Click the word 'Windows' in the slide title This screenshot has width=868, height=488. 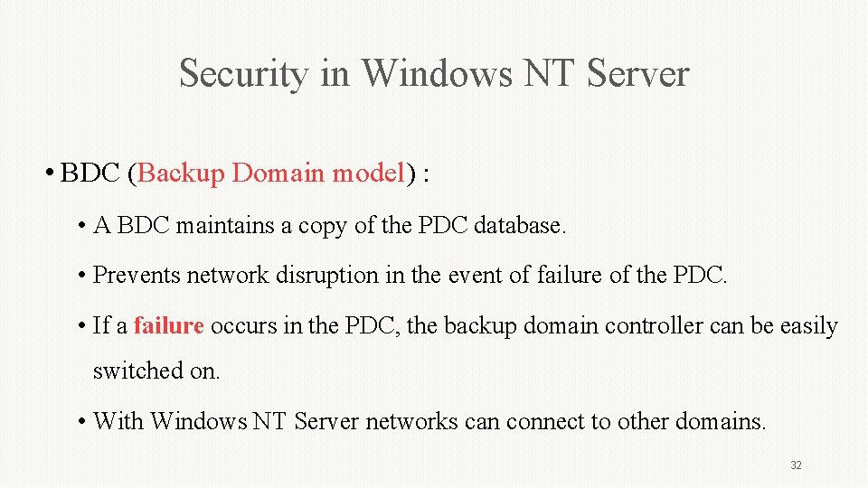[437, 73]
